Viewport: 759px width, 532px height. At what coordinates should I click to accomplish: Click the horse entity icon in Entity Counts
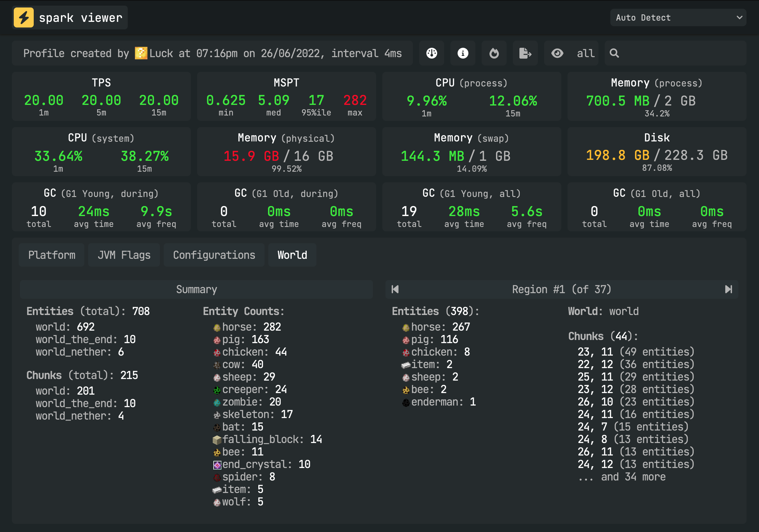(x=216, y=327)
